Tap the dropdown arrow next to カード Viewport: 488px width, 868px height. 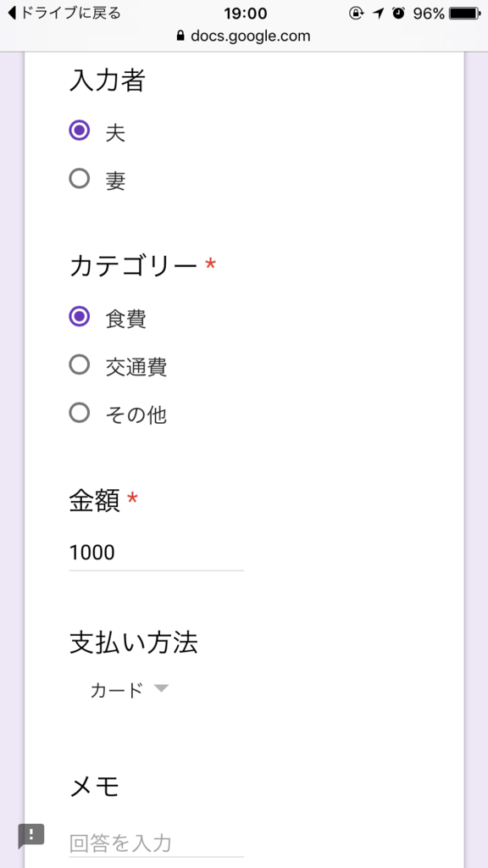pyautogui.click(x=162, y=689)
